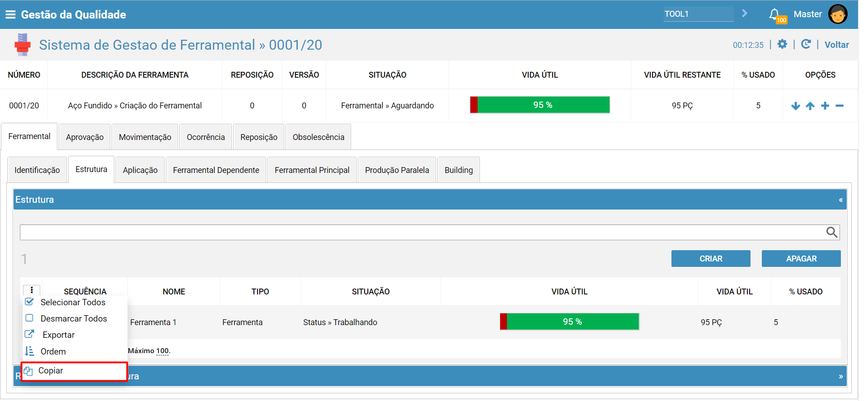Click the Ferramenta 1 name cell

153,322
